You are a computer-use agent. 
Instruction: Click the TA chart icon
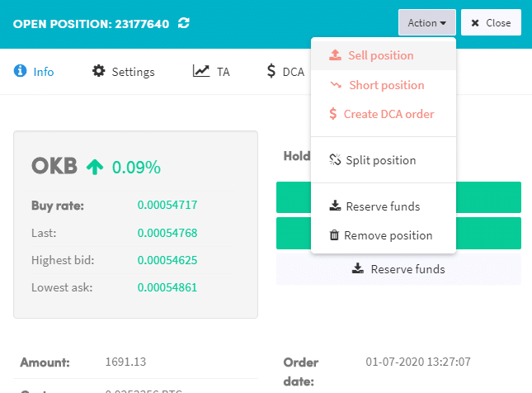(x=201, y=71)
